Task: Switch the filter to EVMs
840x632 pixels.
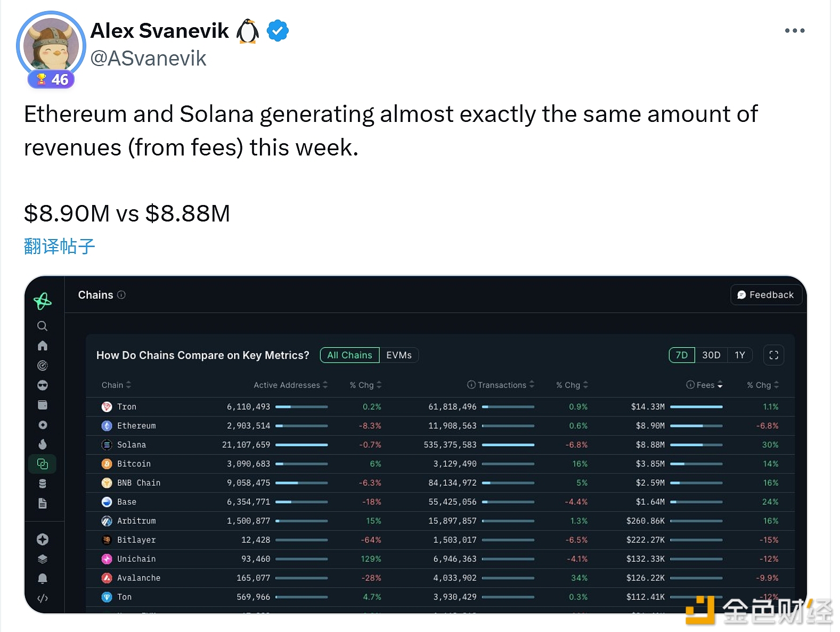Action: pyautogui.click(x=399, y=355)
